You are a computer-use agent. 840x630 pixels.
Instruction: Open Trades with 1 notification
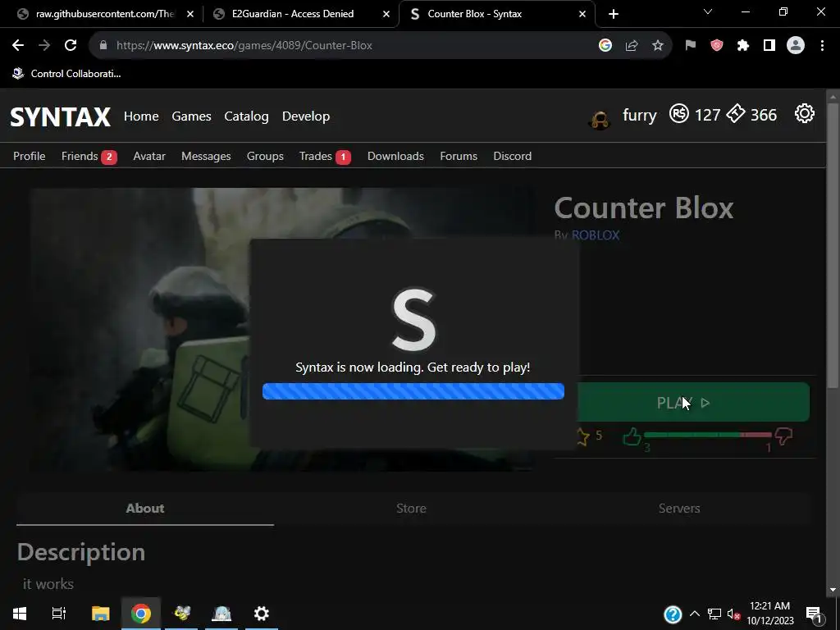pos(325,157)
